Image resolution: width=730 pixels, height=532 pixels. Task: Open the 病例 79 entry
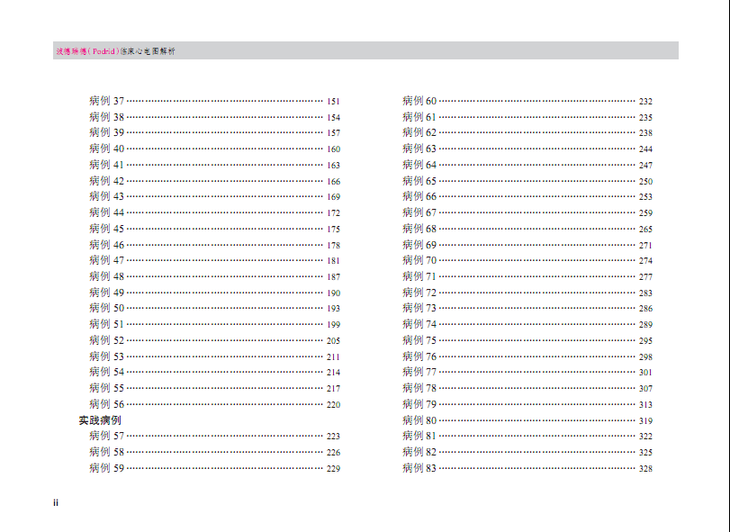coord(420,405)
